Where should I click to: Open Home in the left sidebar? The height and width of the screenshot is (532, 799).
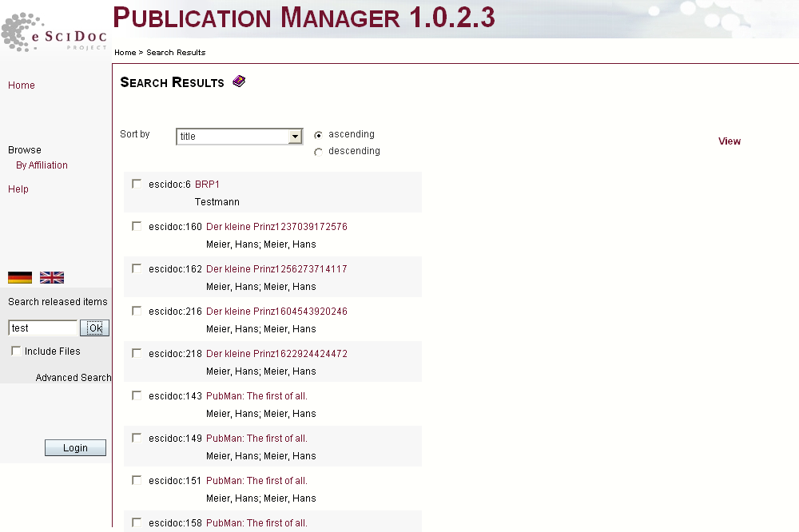(22, 85)
